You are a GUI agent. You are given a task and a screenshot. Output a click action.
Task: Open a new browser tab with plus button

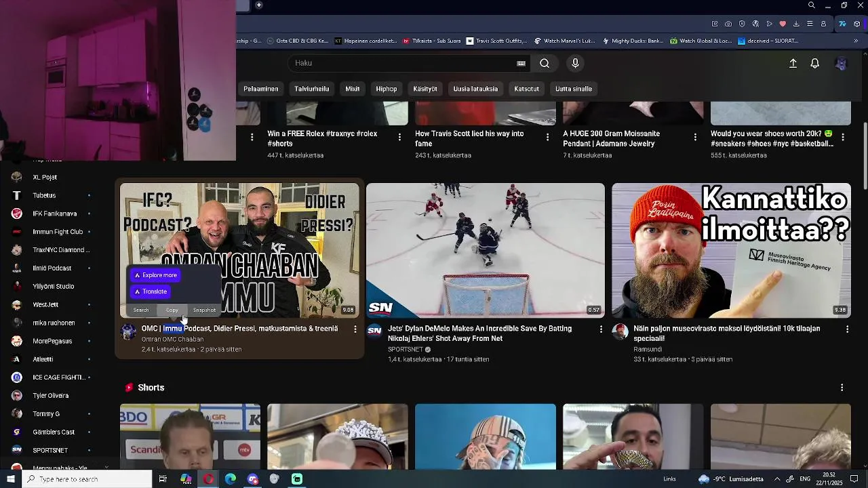point(258,5)
